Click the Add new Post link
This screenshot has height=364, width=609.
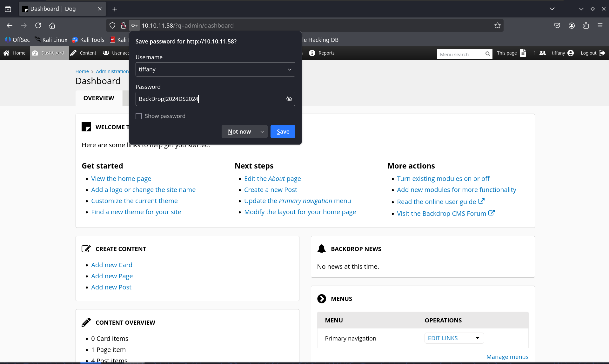pyautogui.click(x=111, y=287)
